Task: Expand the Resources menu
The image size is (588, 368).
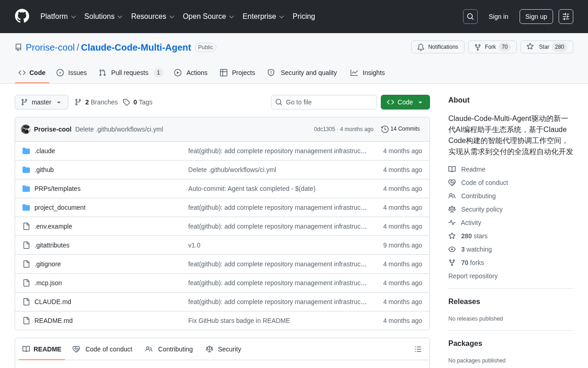Action: pos(153,17)
